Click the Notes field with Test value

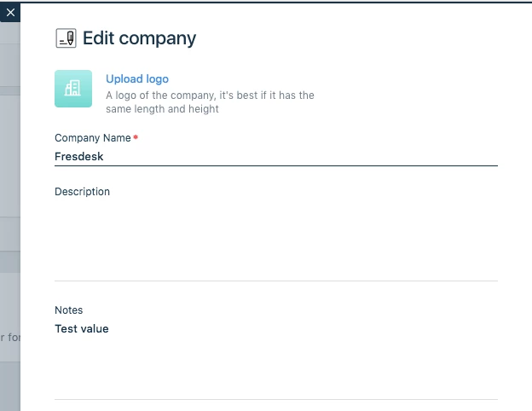click(x=276, y=359)
